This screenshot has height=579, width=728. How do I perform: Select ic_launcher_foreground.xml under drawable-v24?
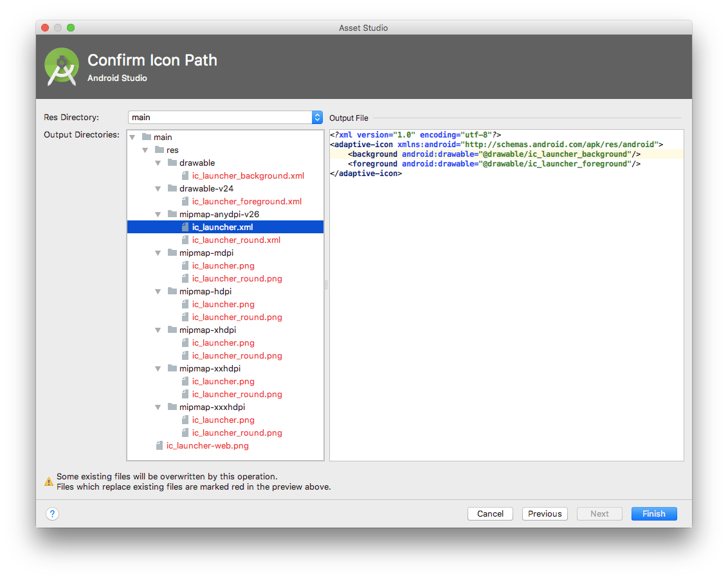pos(247,201)
